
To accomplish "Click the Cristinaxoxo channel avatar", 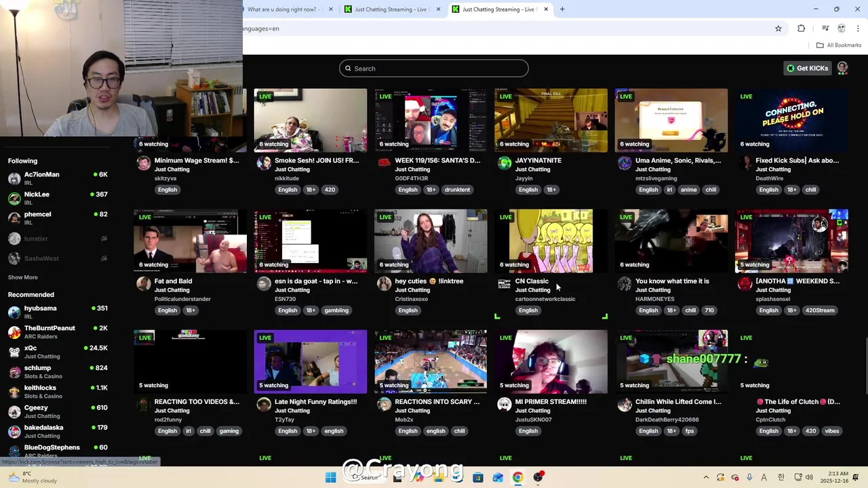I will pyautogui.click(x=384, y=283).
